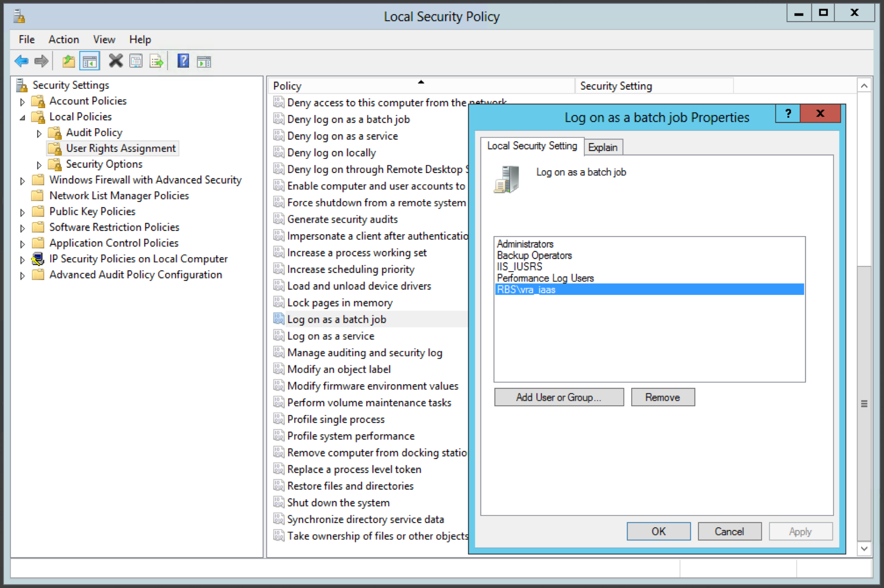Click the Delete X toolbar icon
The image size is (884, 588).
click(x=116, y=61)
